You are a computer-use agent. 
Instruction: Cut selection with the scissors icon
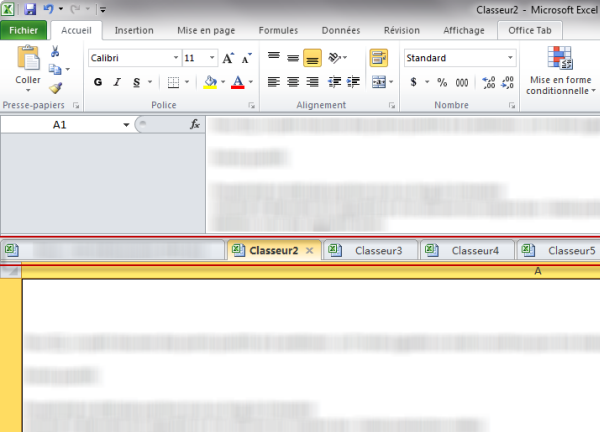click(x=55, y=51)
